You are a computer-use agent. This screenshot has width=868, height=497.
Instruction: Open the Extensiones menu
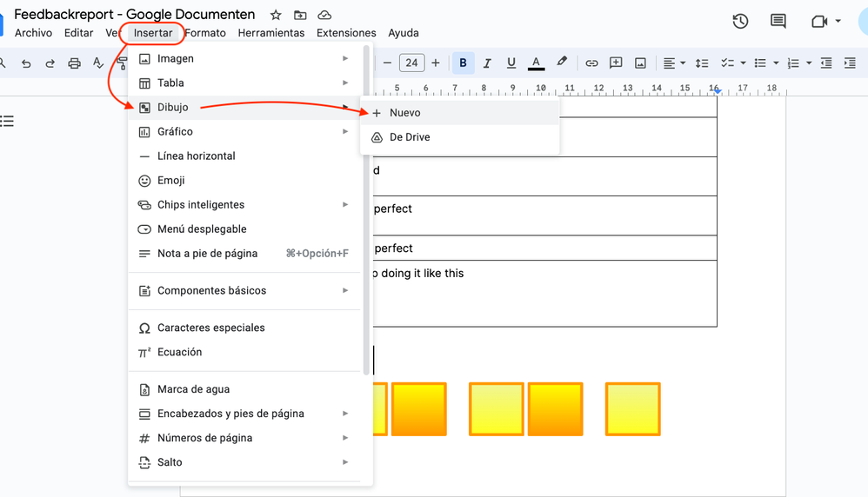346,33
